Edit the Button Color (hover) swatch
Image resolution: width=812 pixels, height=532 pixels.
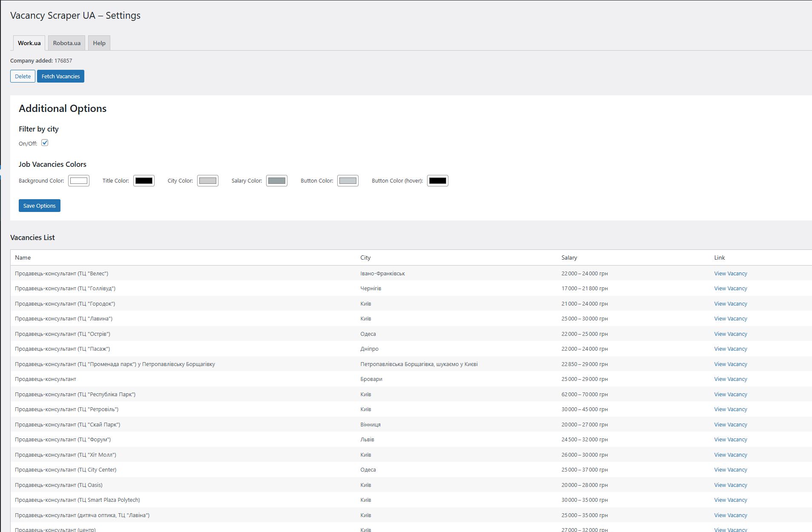438,181
